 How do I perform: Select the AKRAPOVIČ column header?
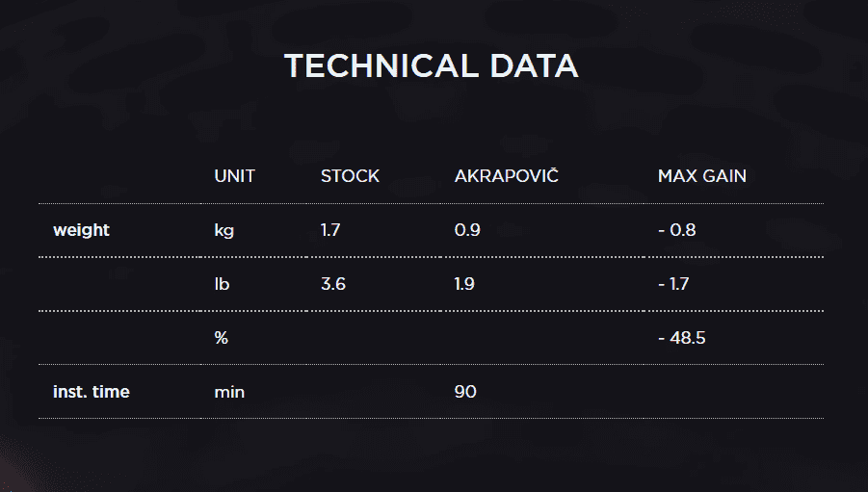click(x=506, y=176)
